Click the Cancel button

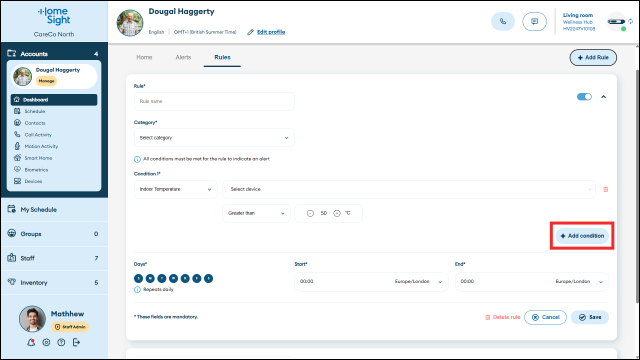point(545,317)
